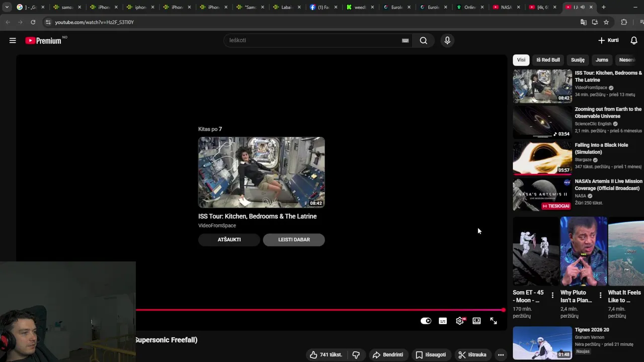Open sidebar ISS Tour video thumbnail
Viewport: 644px width, 362px height.
click(542, 86)
